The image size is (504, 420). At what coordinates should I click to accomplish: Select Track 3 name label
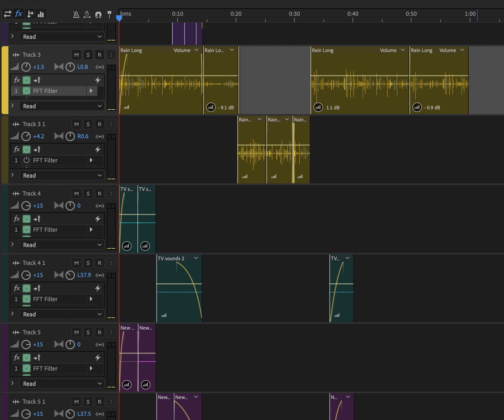tap(32, 55)
